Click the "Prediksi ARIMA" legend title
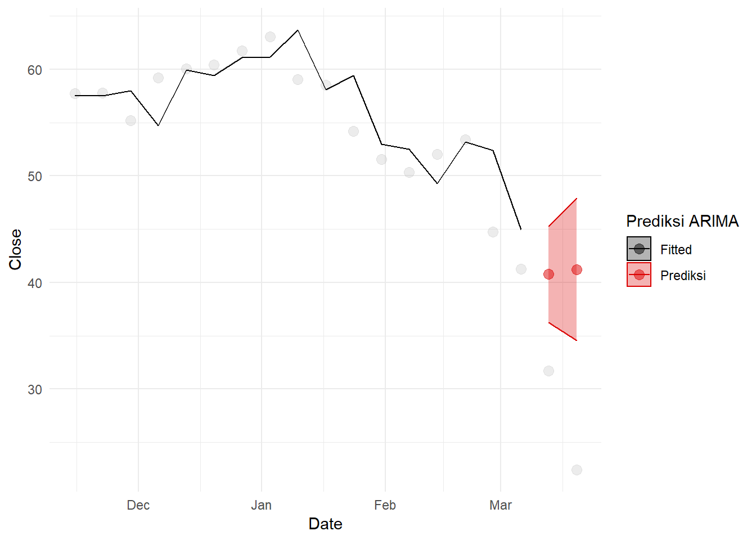 pyautogui.click(x=682, y=221)
